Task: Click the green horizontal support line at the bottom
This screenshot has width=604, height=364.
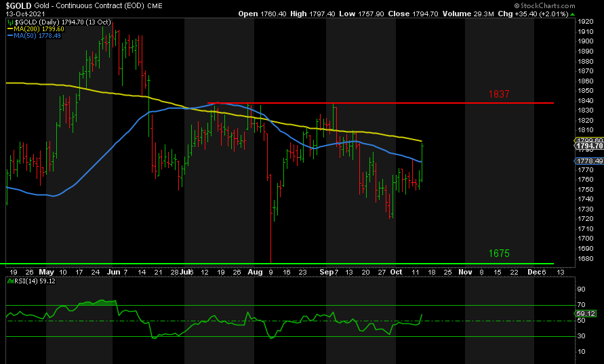Action: coord(277,264)
